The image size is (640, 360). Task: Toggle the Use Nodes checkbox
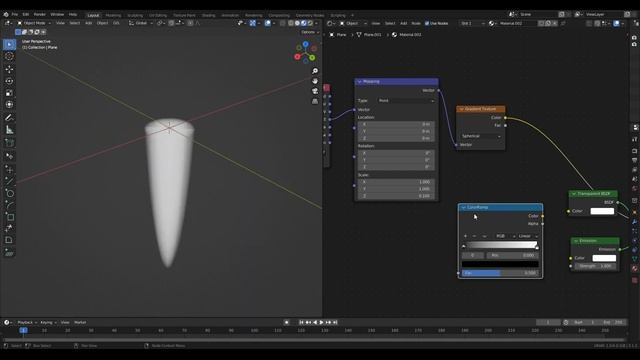pyautogui.click(x=427, y=23)
